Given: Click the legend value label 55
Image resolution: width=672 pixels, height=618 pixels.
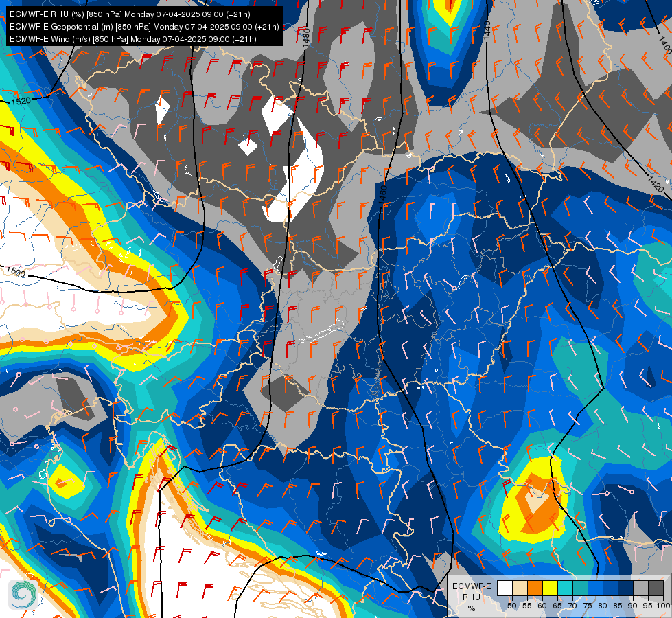Looking at the screenshot, I should pyautogui.click(x=527, y=606).
